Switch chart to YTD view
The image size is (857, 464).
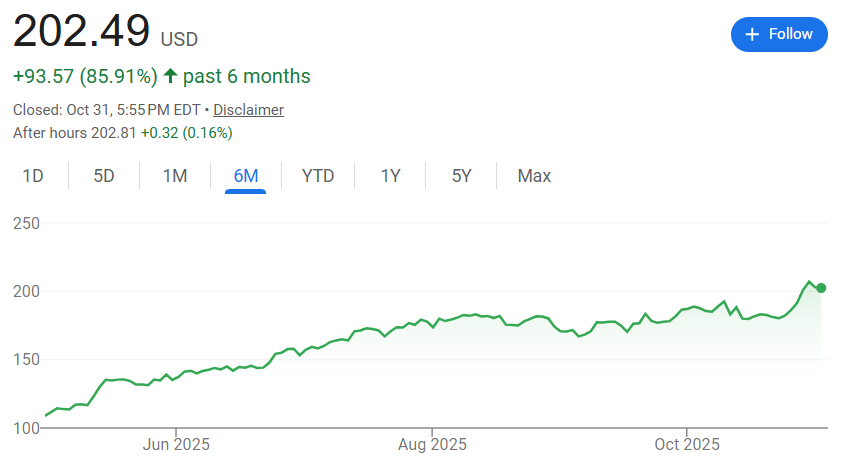click(x=318, y=176)
